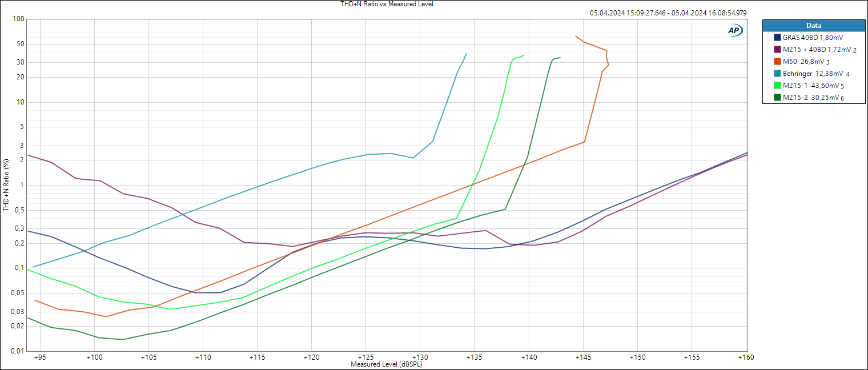
Task: Click the +125 tick on the x-axis
Action: coord(365,357)
